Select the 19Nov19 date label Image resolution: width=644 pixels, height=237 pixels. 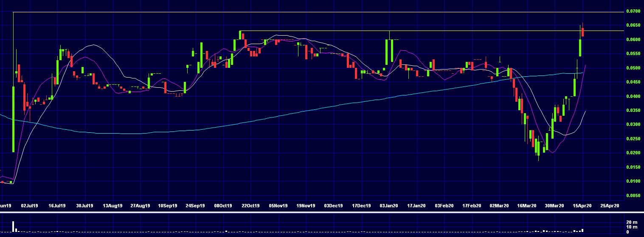point(306,206)
